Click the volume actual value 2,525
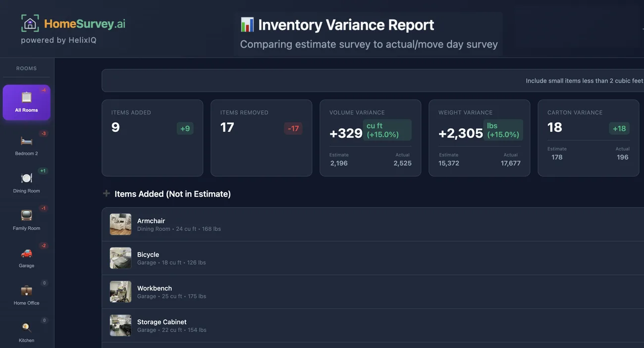 [403, 163]
